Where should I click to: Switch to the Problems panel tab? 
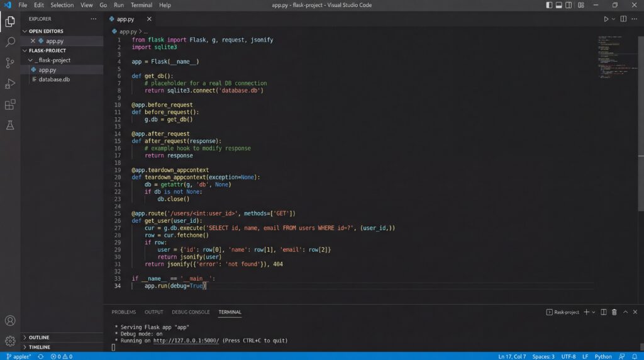pyautogui.click(x=124, y=312)
